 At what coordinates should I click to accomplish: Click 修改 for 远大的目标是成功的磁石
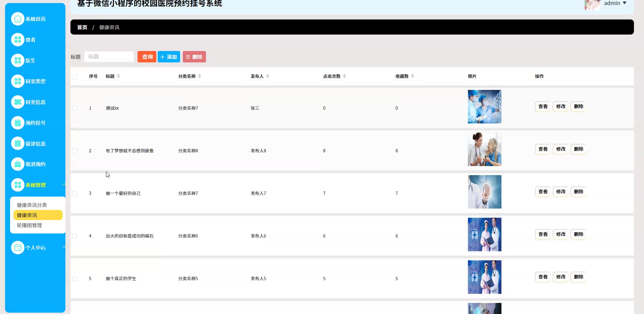560,234
